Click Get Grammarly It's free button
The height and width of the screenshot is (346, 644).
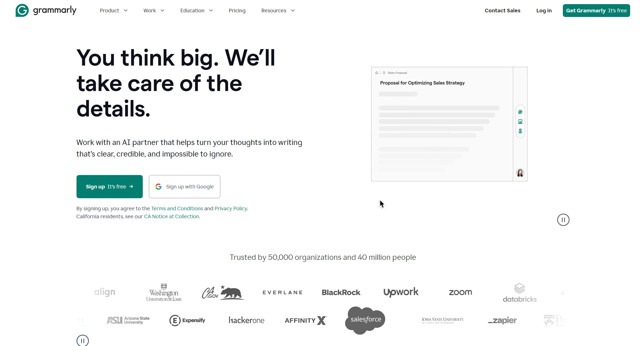pos(596,11)
